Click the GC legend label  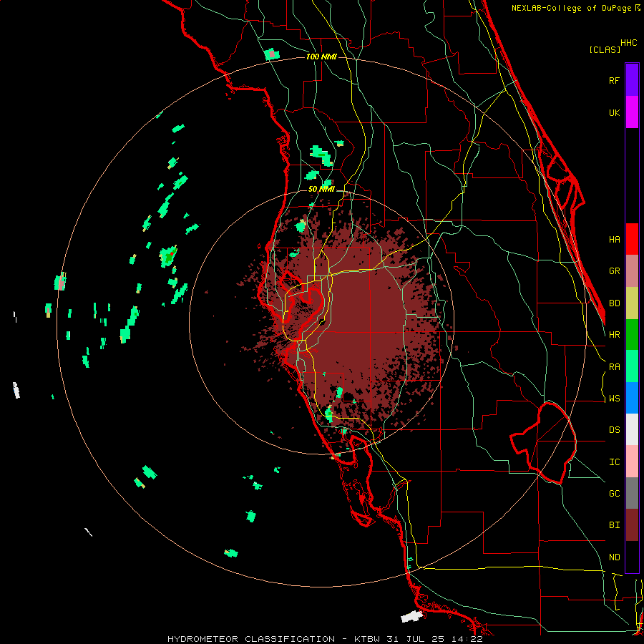tap(614, 494)
